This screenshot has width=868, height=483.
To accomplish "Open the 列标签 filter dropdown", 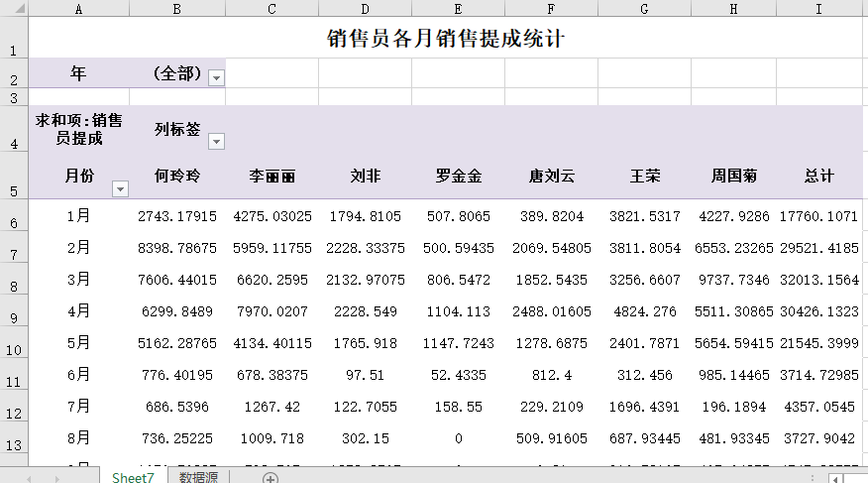I will point(216,141).
